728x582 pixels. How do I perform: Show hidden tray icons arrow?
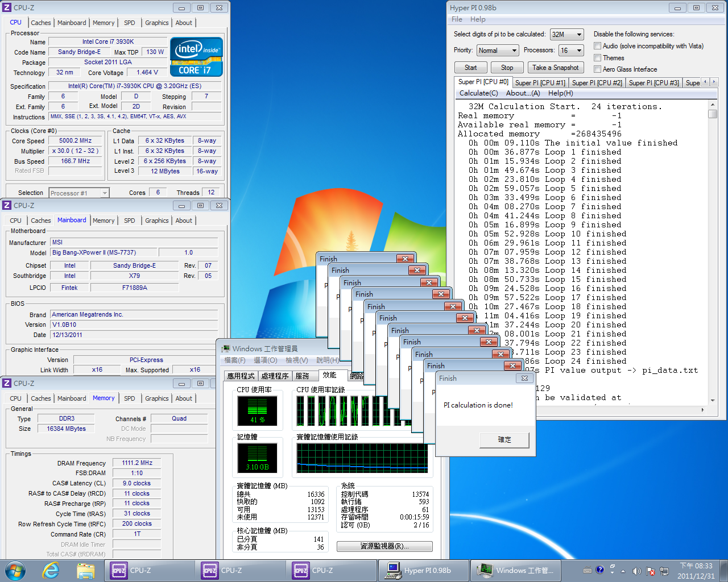pyautogui.click(x=623, y=571)
